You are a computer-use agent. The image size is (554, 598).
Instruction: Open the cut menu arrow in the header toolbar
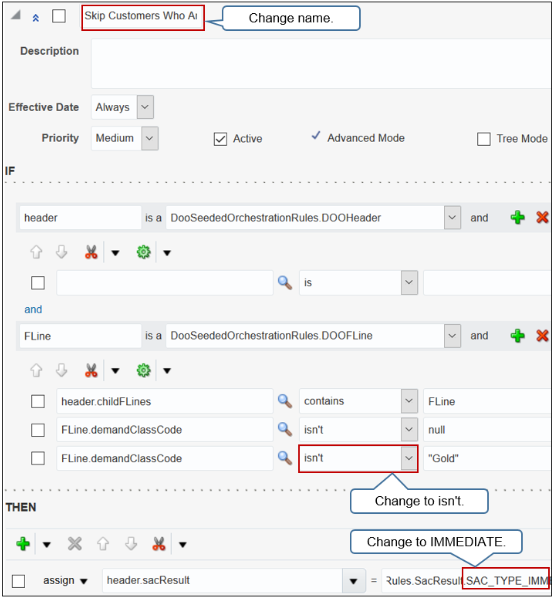tap(115, 253)
